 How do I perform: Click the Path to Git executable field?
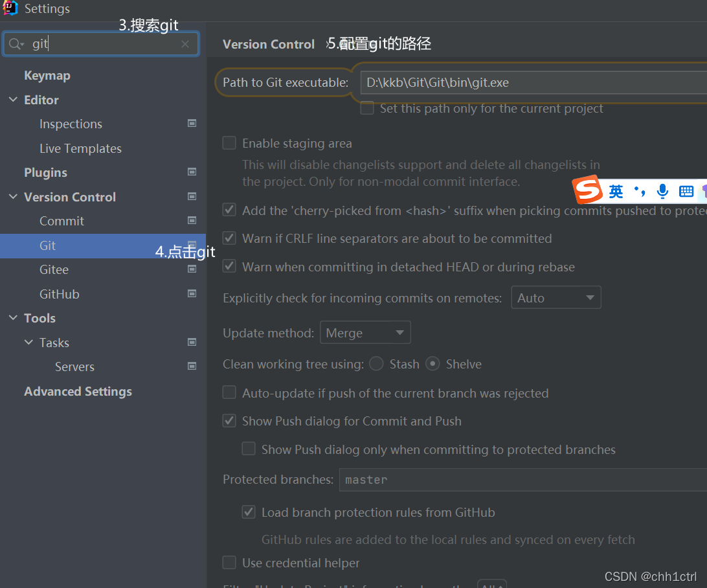(534, 82)
